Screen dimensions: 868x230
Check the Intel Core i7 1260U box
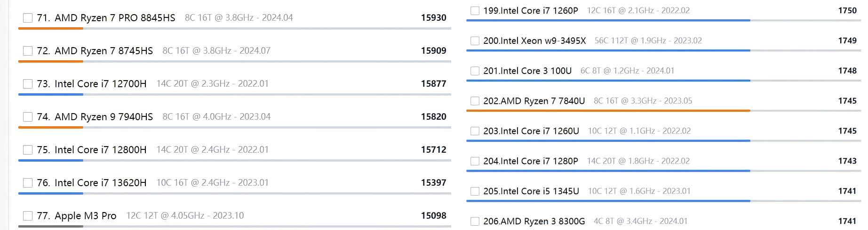[x=475, y=131]
